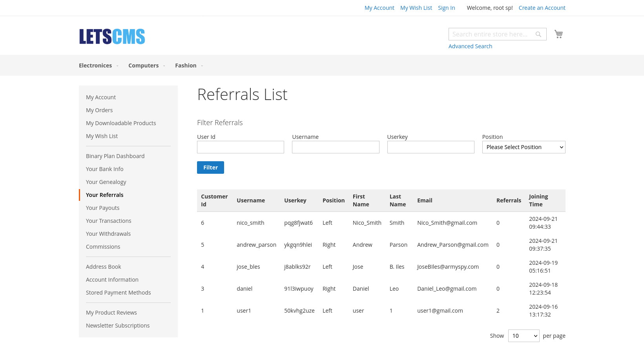Open Binary Plan Dashboard
This screenshot has height=355, width=644.
(115, 156)
